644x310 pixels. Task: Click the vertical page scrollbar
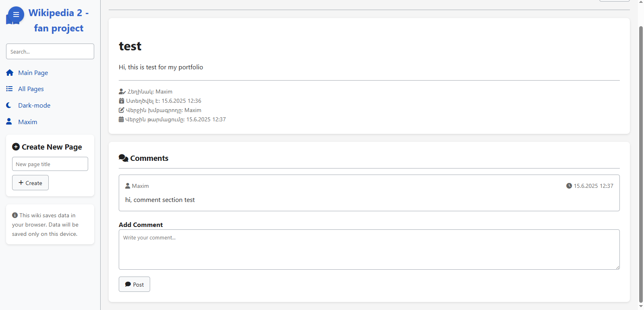point(641,155)
